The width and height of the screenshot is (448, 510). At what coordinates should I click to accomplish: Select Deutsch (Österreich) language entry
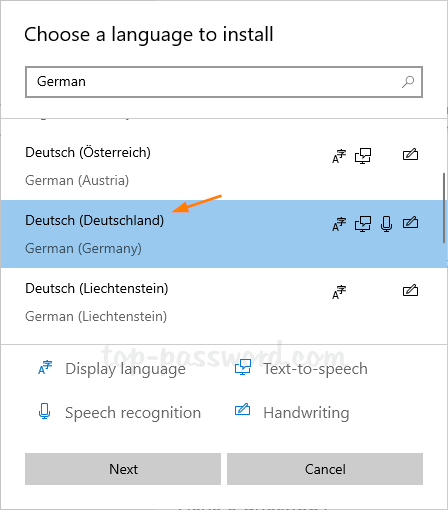point(223,166)
